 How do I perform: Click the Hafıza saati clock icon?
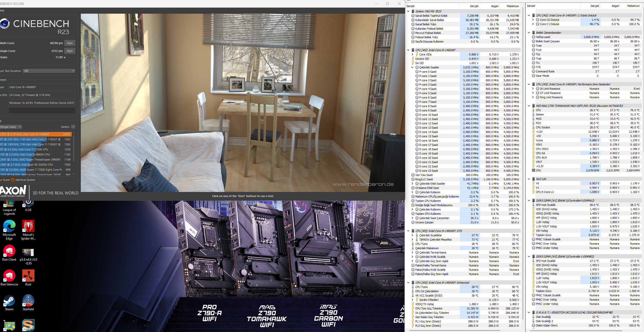point(534,37)
